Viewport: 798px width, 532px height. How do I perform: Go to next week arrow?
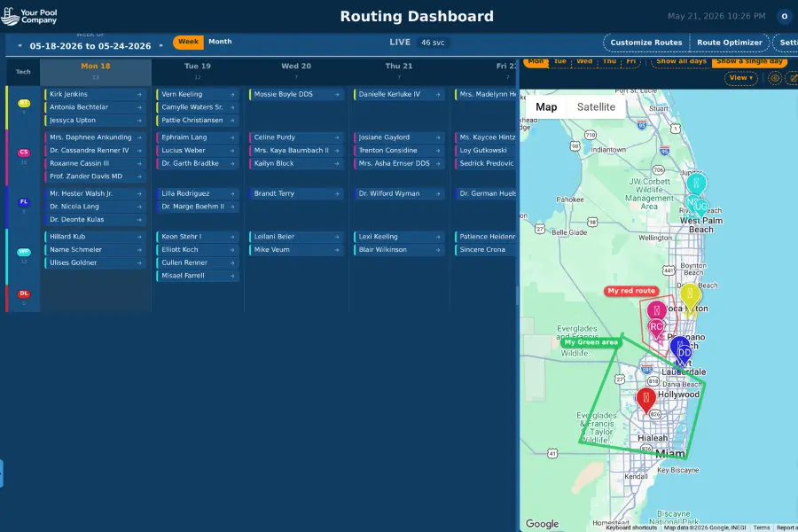pos(160,46)
